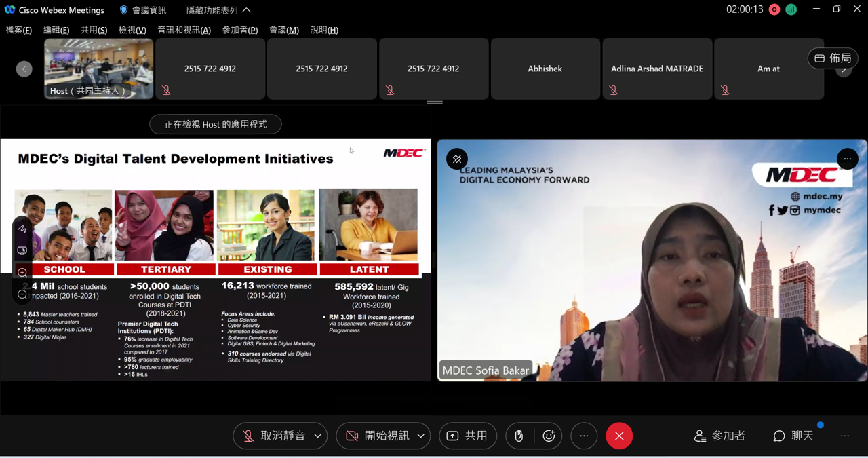This screenshot has height=458, width=868.
Task: Leave the meeting with the red X button
Action: coord(619,436)
